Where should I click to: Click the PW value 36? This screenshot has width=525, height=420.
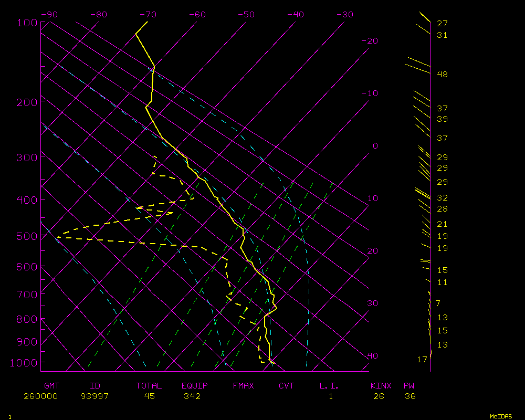[410, 396]
